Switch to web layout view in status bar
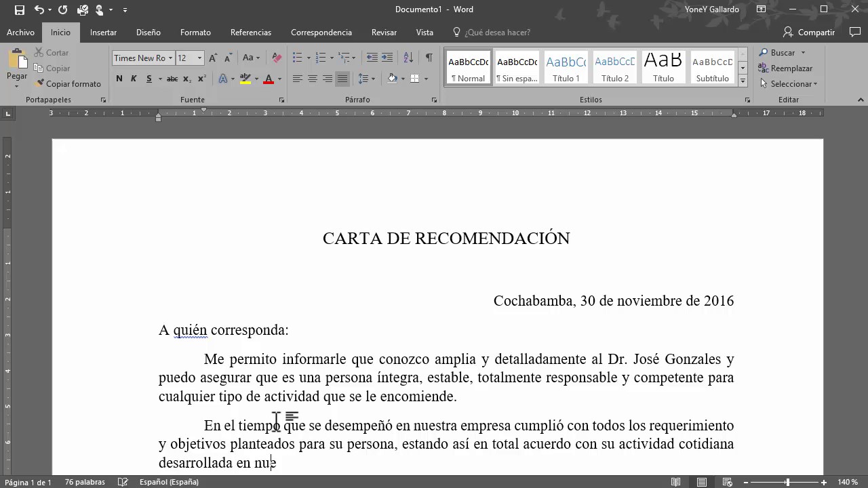The image size is (868, 488). point(728,482)
